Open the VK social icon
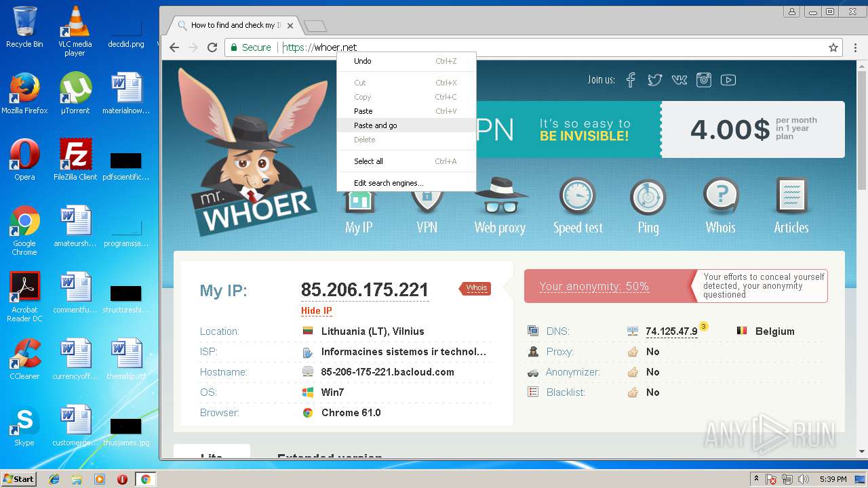 [679, 80]
